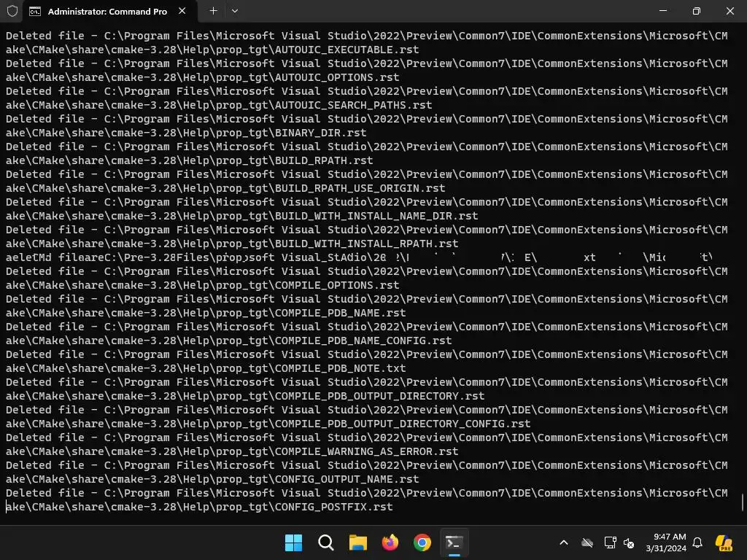Click the COMPILE_PDB_OUTPUT_DIRECTORY_CONFIG.rst line
Viewport: 747px width, 560px height.
268,424
